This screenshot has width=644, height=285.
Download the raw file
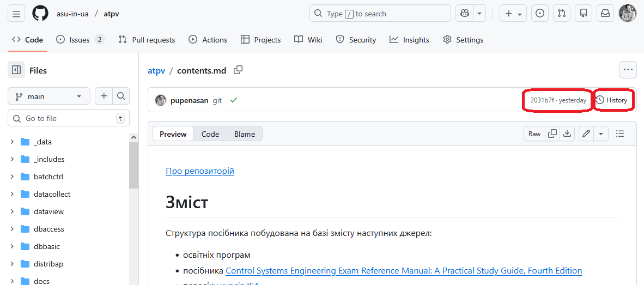[567, 134]
